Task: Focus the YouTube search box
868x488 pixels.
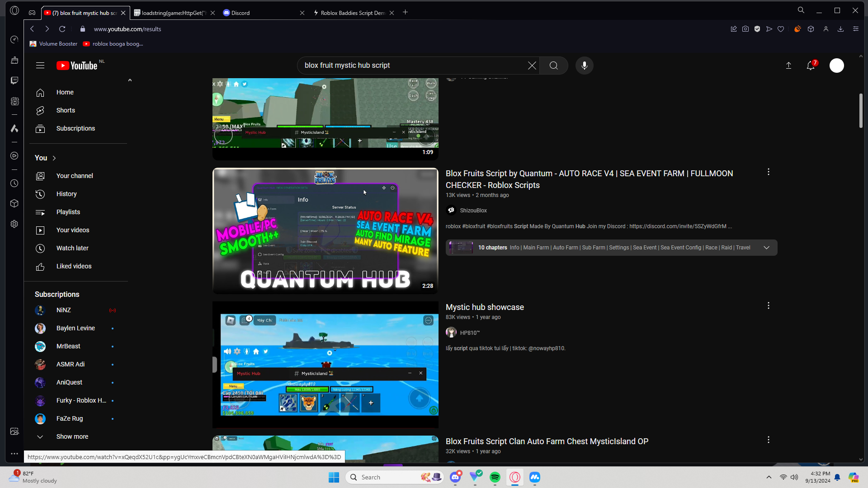Action: 414,66
